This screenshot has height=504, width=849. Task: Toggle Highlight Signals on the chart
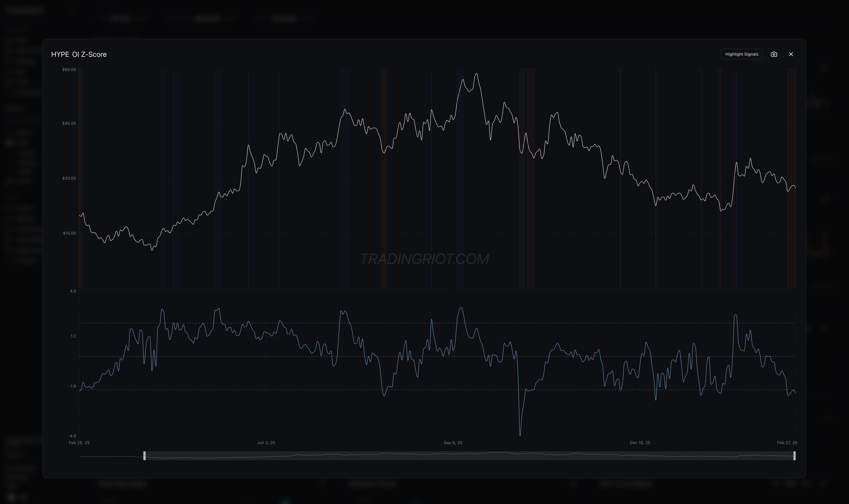[742, 54]
